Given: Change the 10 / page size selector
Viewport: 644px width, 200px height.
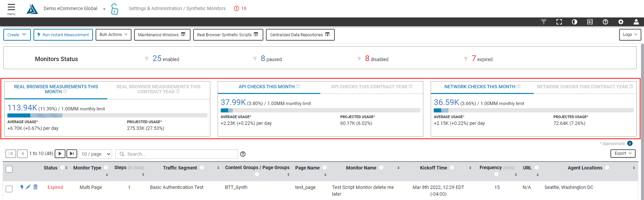Looking at the screenshot, I should 95,154.
